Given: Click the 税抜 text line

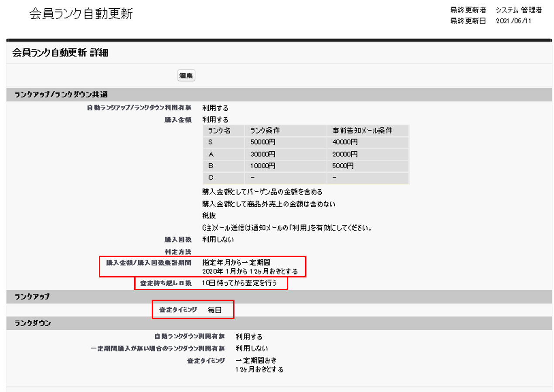Looking at the screenshot, I should click(x=209, y=216).
